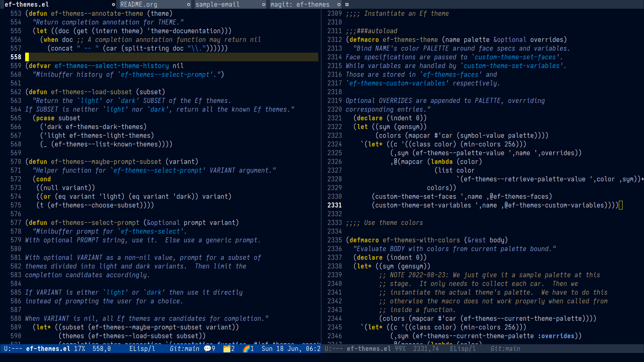This screenshot has height=362, width=644.
Task: Click ELisp/l mode indicator in left window
Action: [142, 349]
